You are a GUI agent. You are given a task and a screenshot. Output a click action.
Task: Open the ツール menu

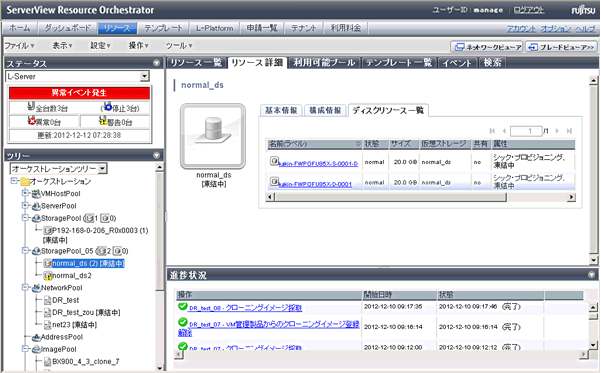pos(179,46)
